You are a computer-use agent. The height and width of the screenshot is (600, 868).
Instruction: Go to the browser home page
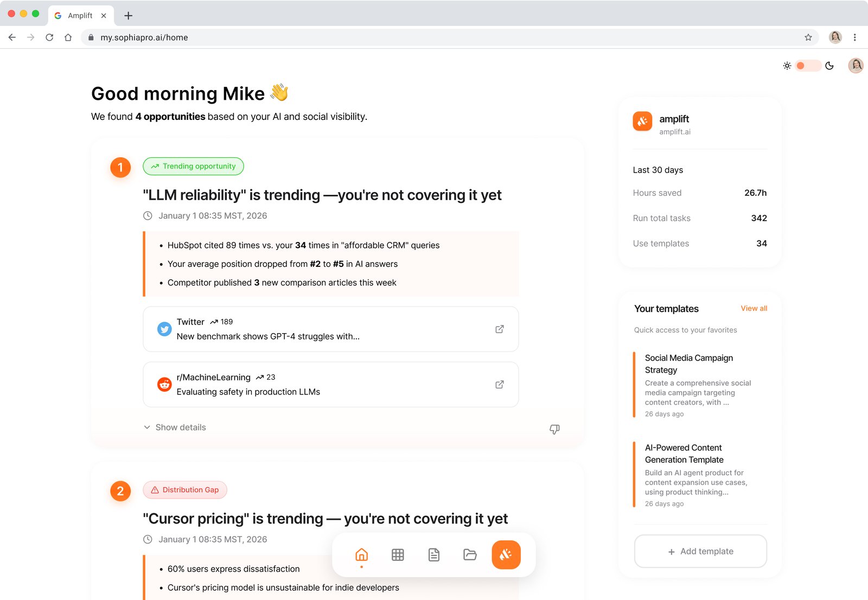[68, 37]
